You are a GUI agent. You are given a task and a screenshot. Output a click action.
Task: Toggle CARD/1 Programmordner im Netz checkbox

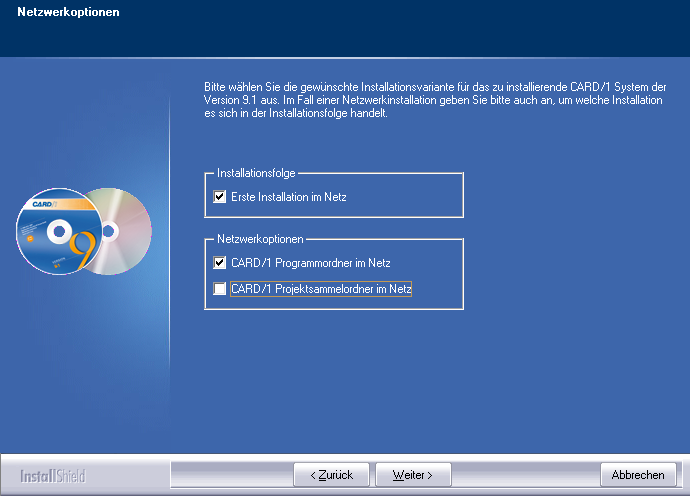pos(220,263)
